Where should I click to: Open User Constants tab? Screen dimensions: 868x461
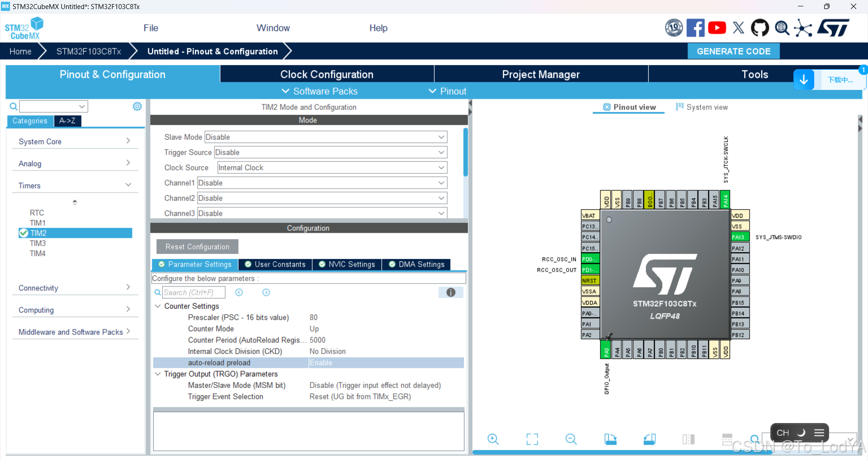point(275,264)
